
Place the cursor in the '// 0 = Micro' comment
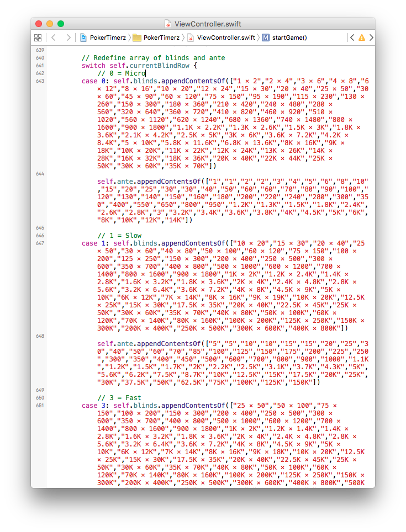pos(121,73)
